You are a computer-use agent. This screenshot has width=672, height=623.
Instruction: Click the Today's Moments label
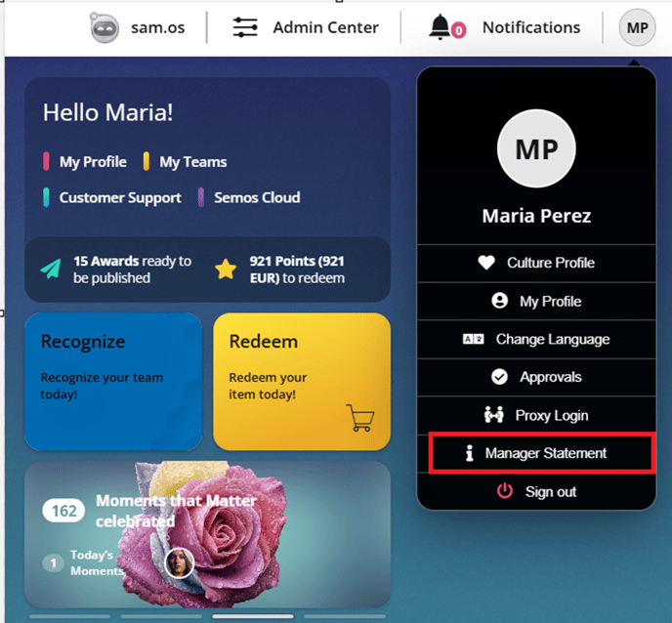98,562
